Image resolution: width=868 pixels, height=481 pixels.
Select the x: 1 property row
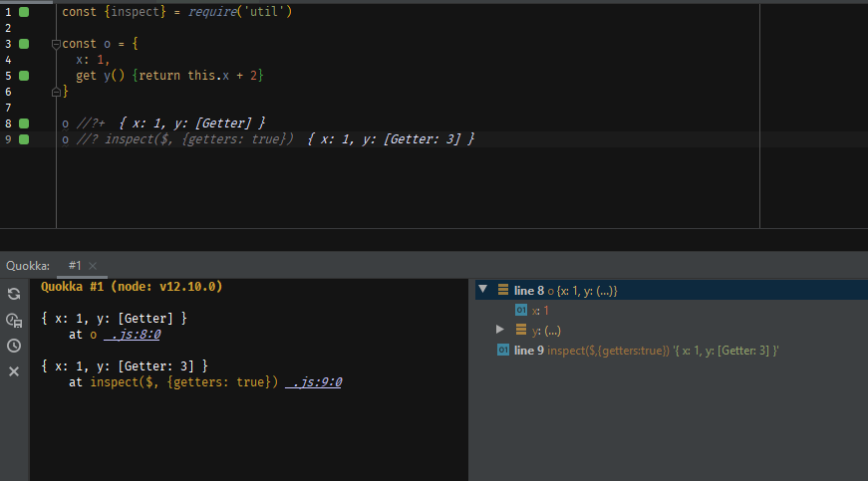click(x=672, y=310)
